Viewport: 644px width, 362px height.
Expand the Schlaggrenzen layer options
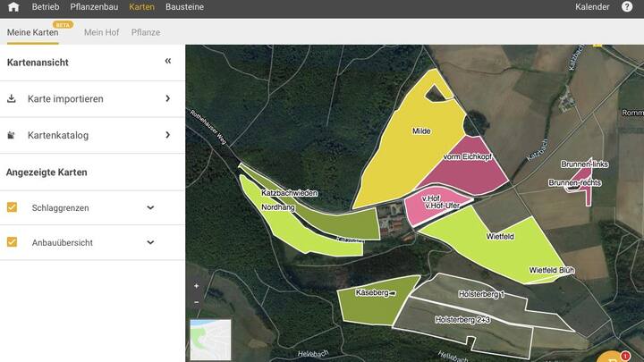pos(150,207)
